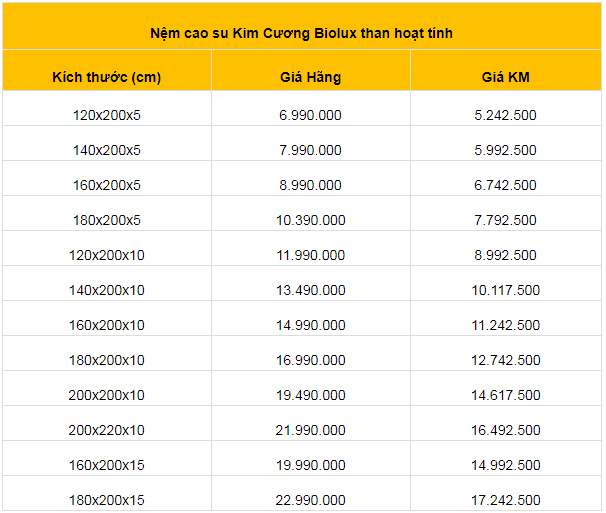Click the 140x200x5 size cell

coord(107,150)
